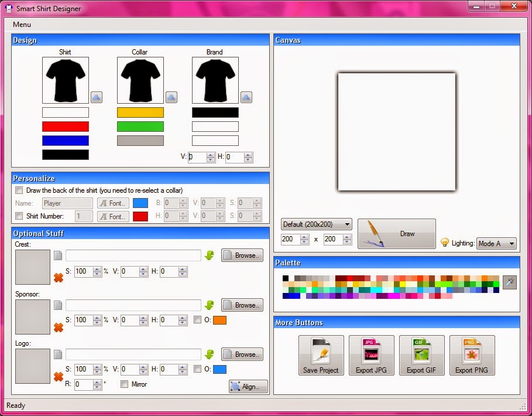Open Font settings for Shirt Number
This screenshot has height=416, width=532.
[114, 216]
